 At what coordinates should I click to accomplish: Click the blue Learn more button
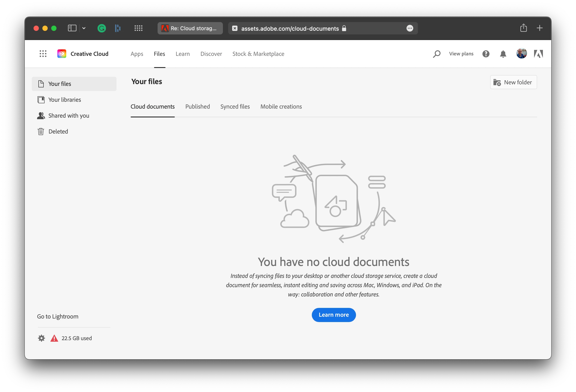(334, 315)
